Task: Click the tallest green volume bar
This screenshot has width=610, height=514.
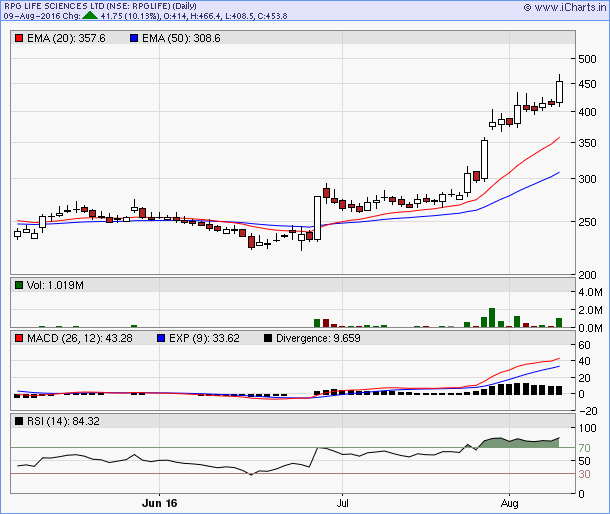Action: 492,318
